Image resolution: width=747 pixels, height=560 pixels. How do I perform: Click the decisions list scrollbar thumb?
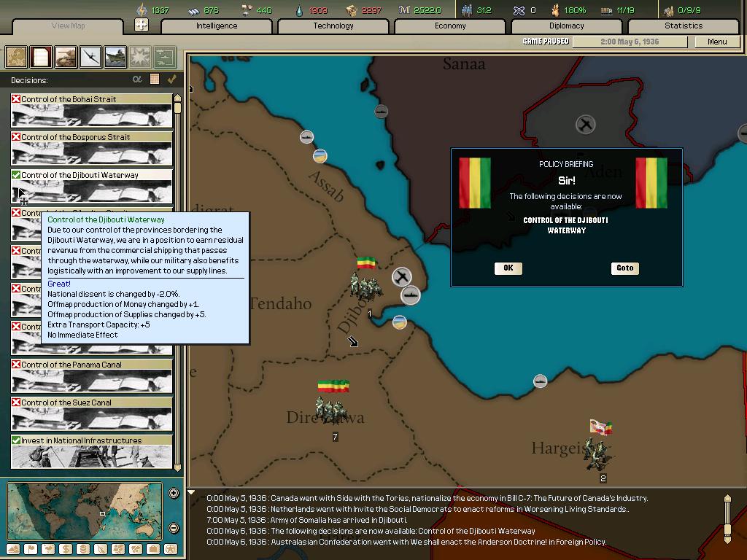click(178, 108)
